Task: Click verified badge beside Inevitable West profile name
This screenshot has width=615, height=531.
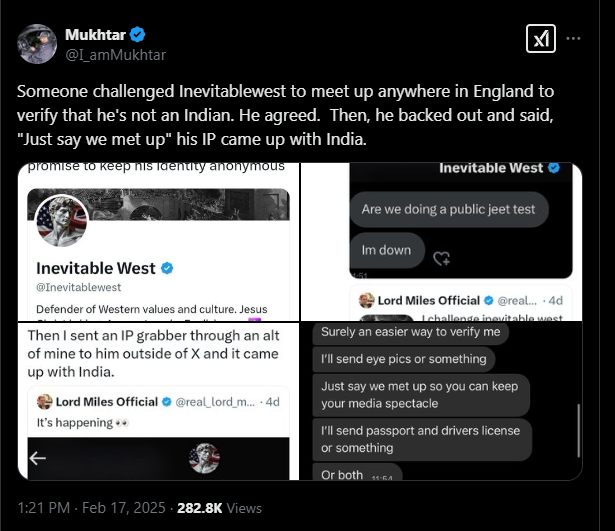Action: click(168, 268)
